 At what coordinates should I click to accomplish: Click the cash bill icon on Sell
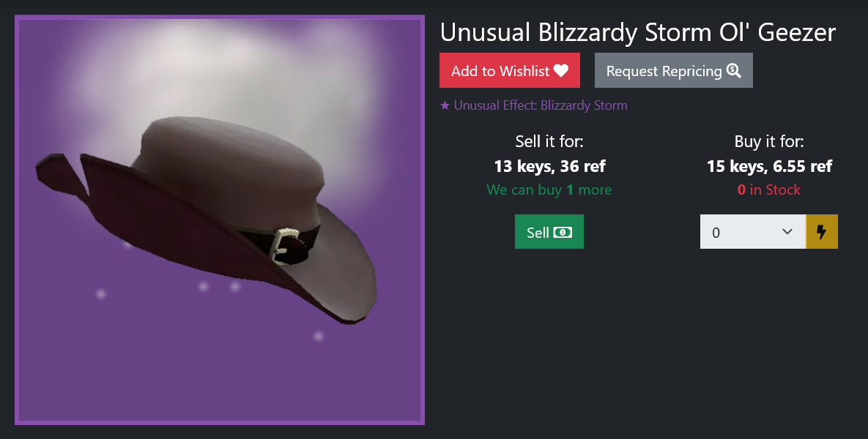563,232
